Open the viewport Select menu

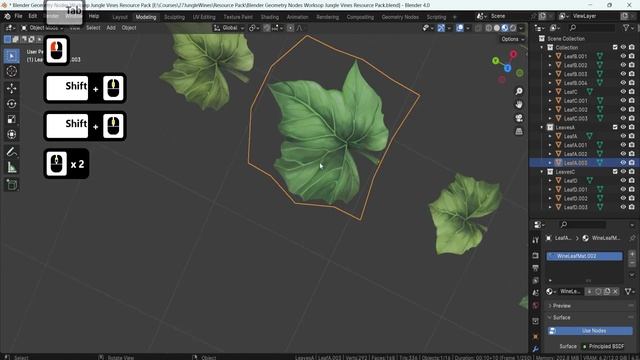point(93,28)
